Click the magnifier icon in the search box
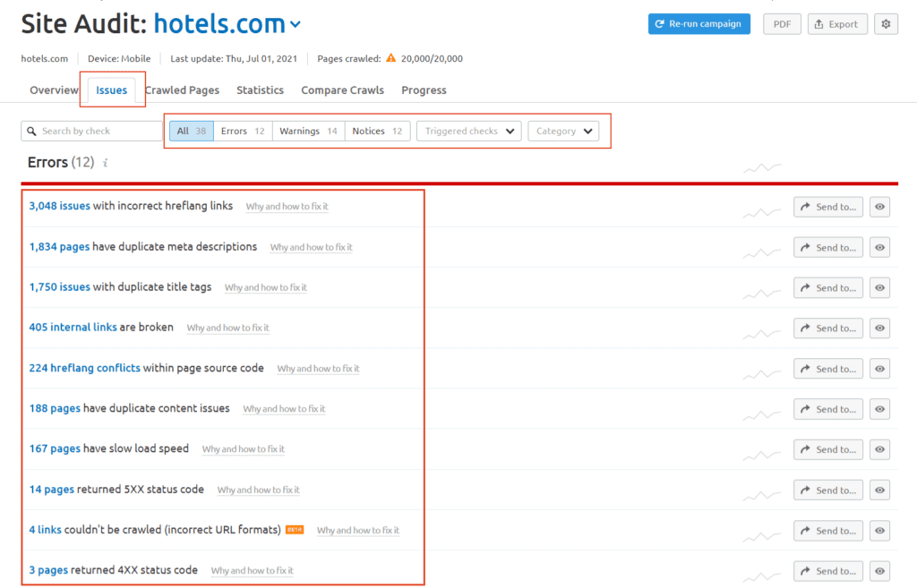917x588 pixels. click(x=31, y=131)
